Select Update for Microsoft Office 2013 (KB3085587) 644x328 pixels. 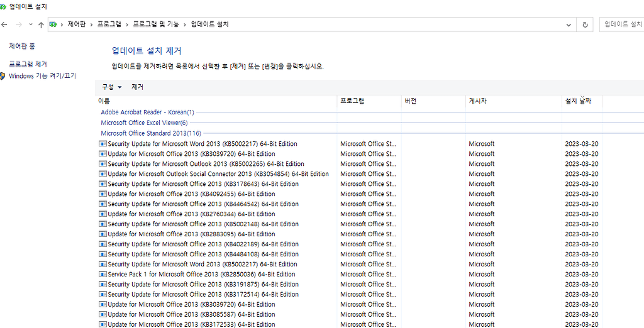(x=191, y=314)
